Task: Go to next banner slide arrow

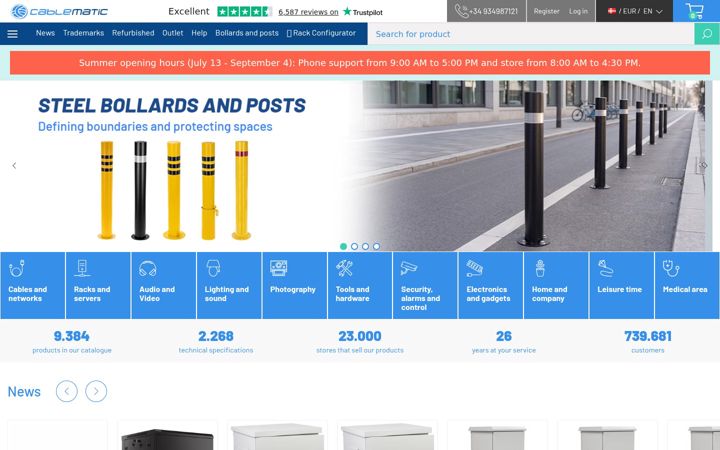Action: [703, 166]
